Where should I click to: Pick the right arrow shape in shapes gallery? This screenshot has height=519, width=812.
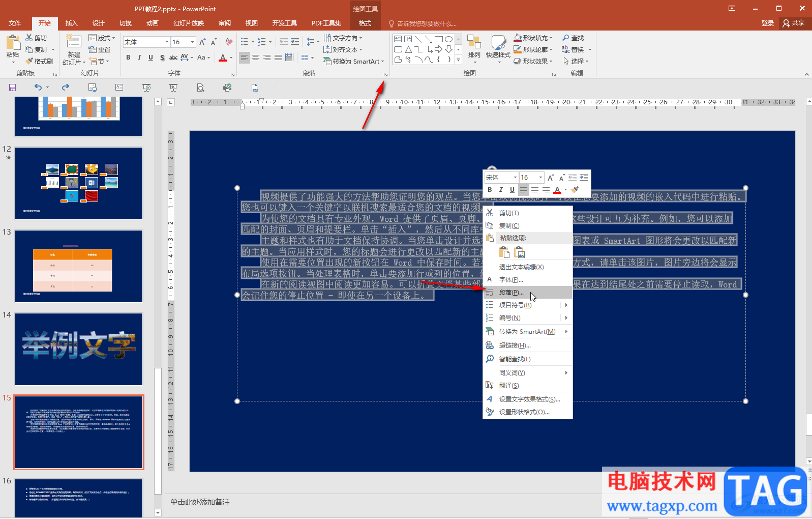coord(439,49)
